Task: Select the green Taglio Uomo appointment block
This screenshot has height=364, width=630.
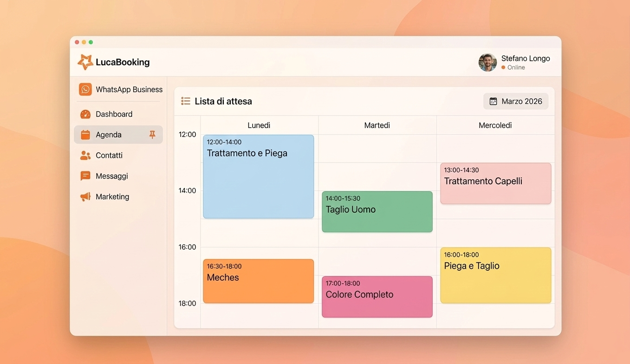Action: point(377,211)
